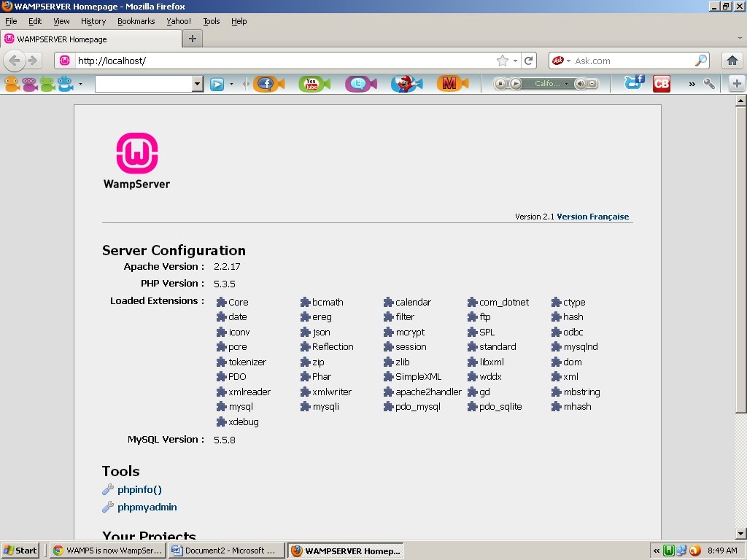
Task: Switch to Document2 Microsoft Word taskbar window
Action: pos(226,551)
